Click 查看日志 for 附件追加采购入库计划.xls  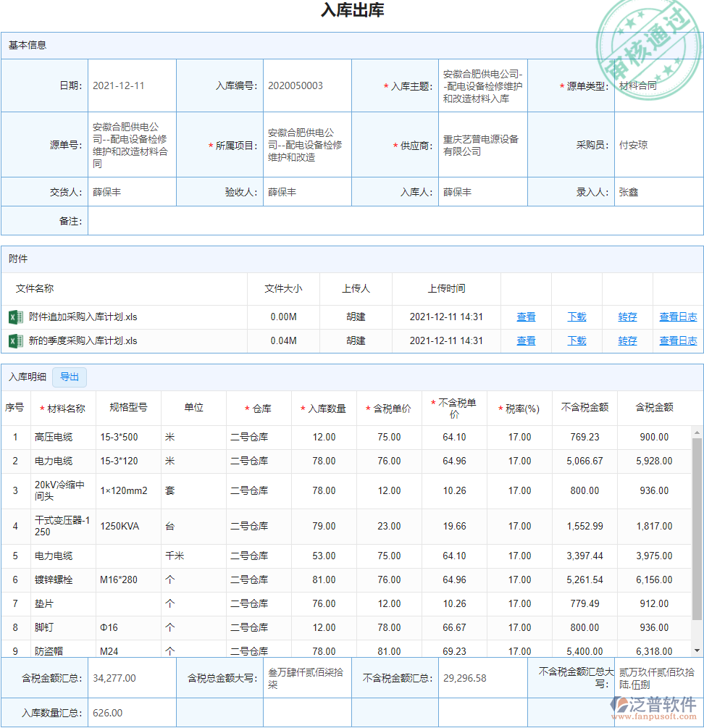[x=678, y=317]
